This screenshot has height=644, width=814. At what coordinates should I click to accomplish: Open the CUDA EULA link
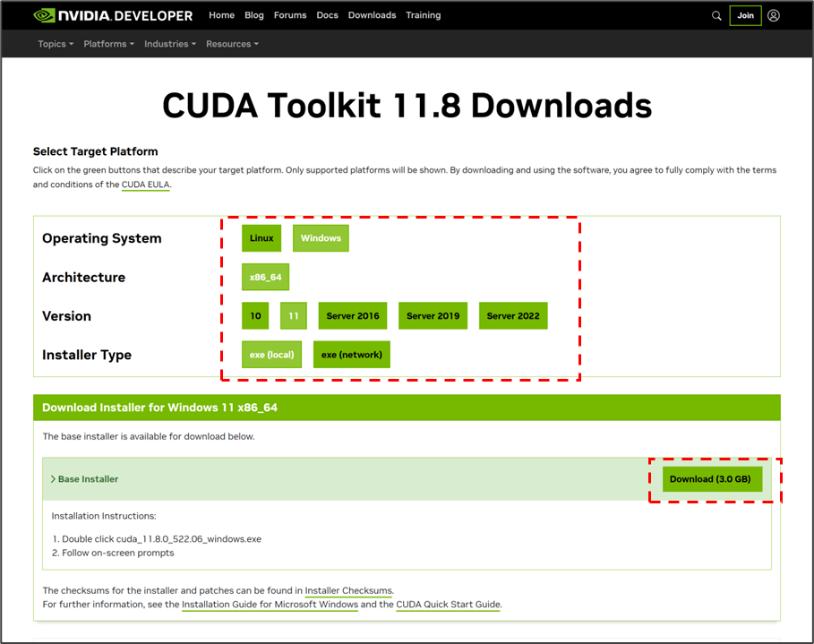click(x=145, y=185)
